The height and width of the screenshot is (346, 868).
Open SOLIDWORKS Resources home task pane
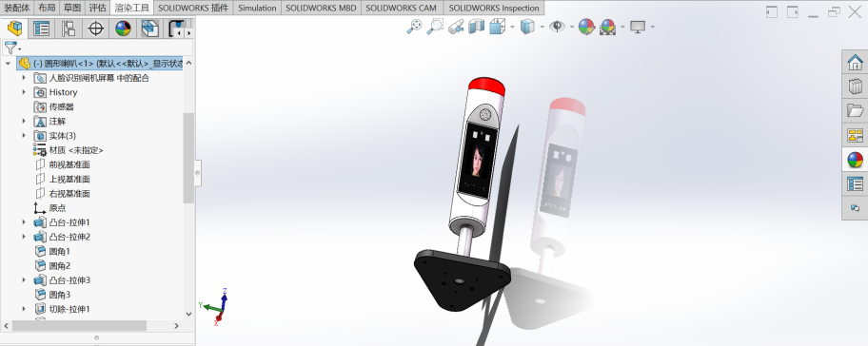(x=856, y=62)
